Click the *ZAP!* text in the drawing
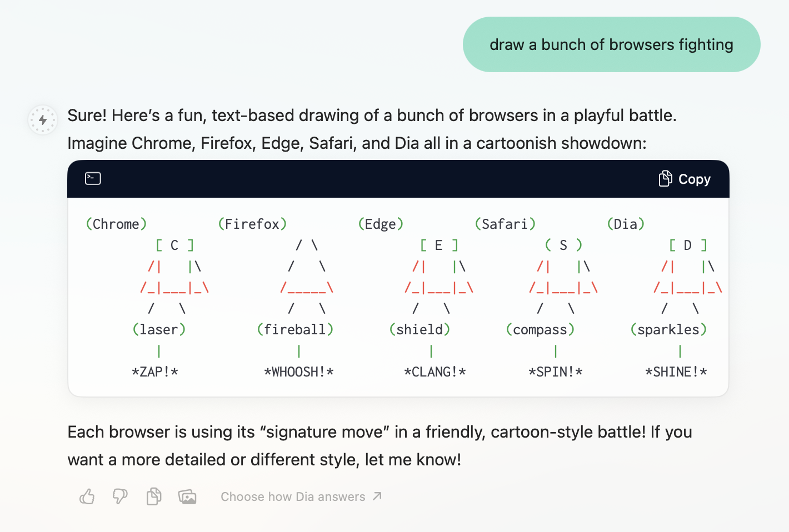Image resolution: width=789 pixels, height=532 pixels. (155, 372)
